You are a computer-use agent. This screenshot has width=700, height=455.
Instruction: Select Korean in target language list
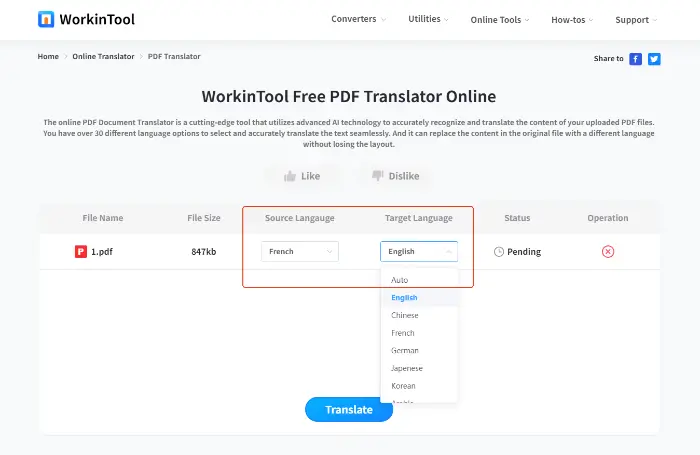tap(419, 386)
